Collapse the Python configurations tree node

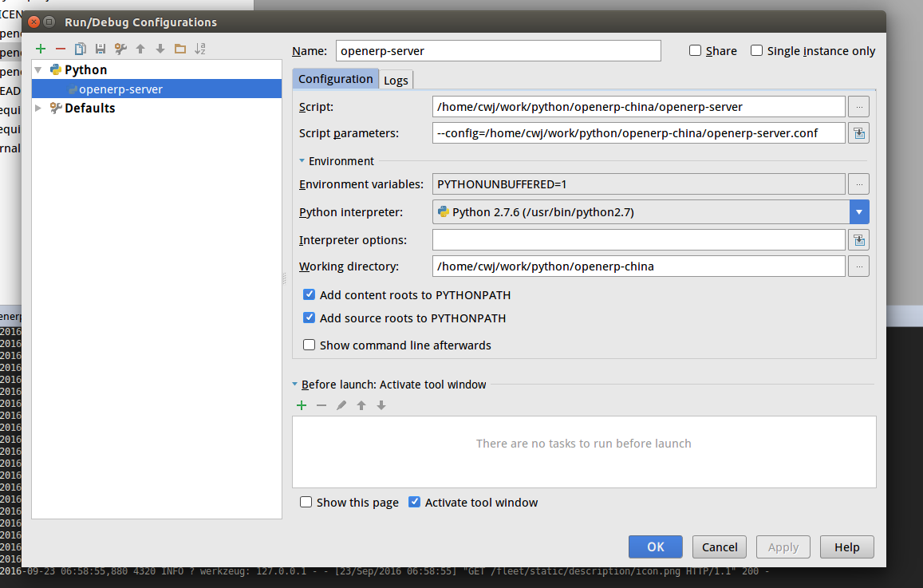[38, 69]
